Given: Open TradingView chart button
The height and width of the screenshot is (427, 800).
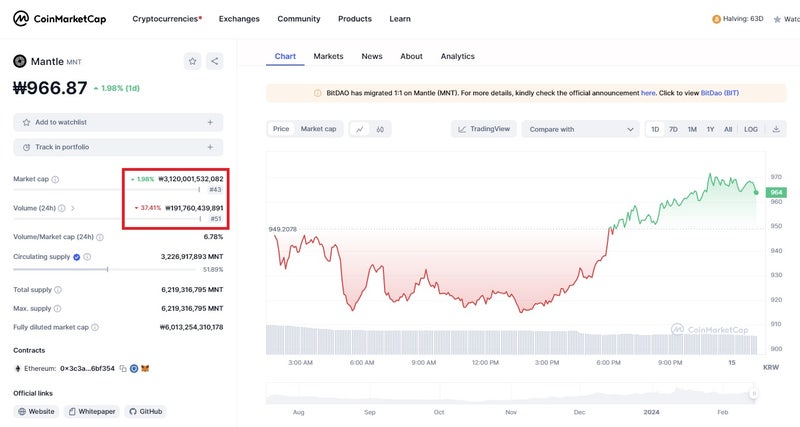Looking at the screenshot, I should 484,129.
